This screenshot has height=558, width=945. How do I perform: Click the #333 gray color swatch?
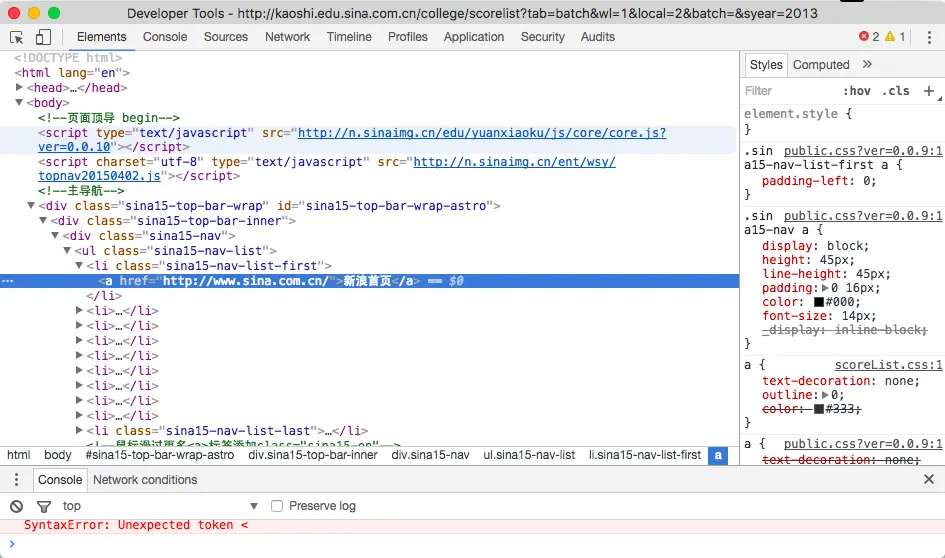[x=818, y=409]
